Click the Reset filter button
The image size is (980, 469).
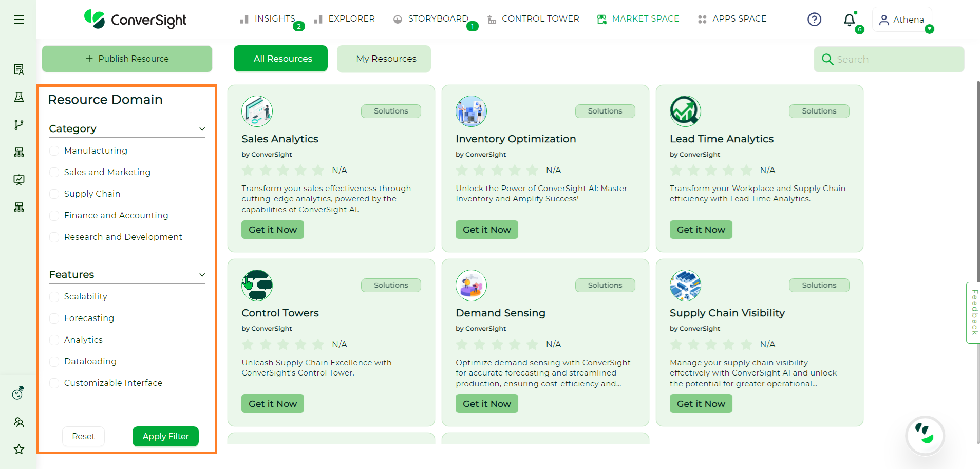click(83, 436)
